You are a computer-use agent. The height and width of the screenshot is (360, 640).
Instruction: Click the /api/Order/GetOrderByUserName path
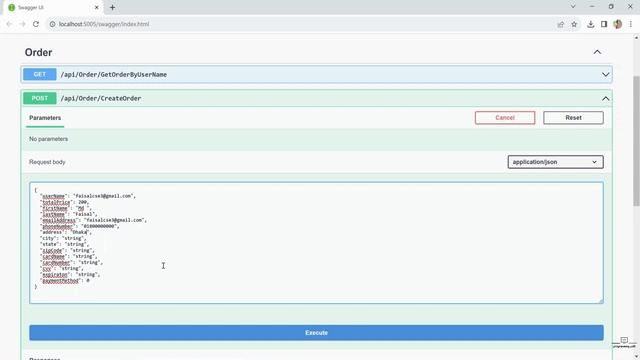(x=114, y=75)
